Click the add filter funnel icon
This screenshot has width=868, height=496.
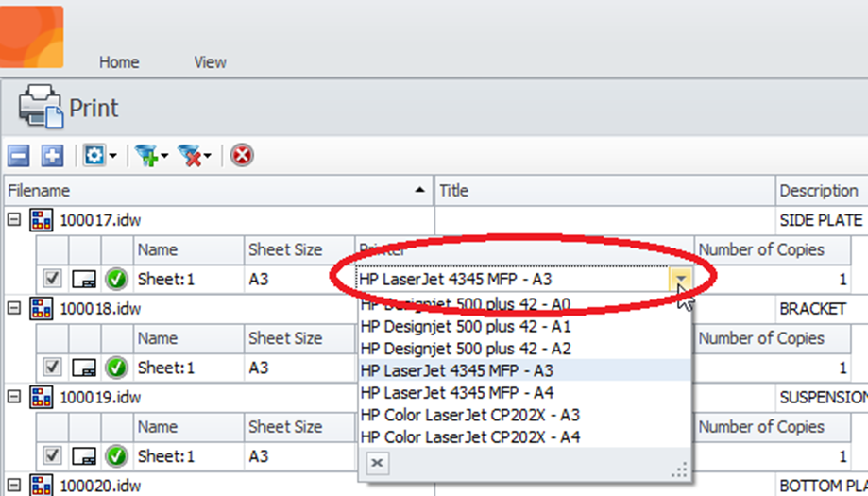coord(146,156)
